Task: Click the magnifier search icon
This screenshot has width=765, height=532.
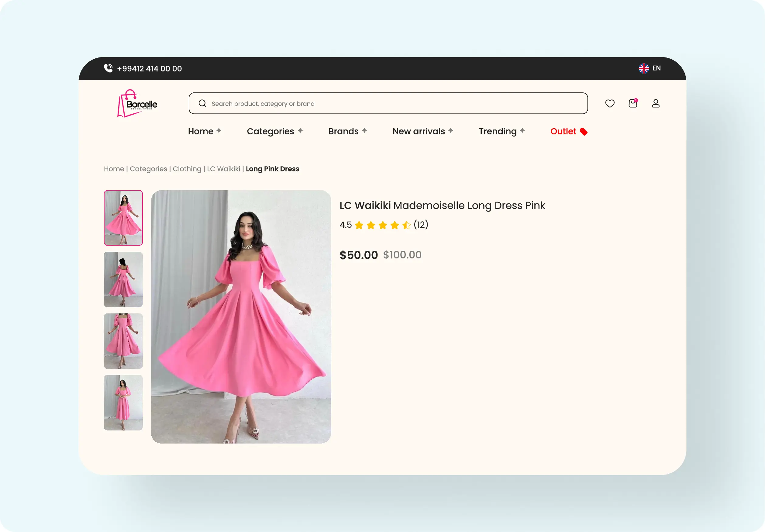Action: coord(202,103)
